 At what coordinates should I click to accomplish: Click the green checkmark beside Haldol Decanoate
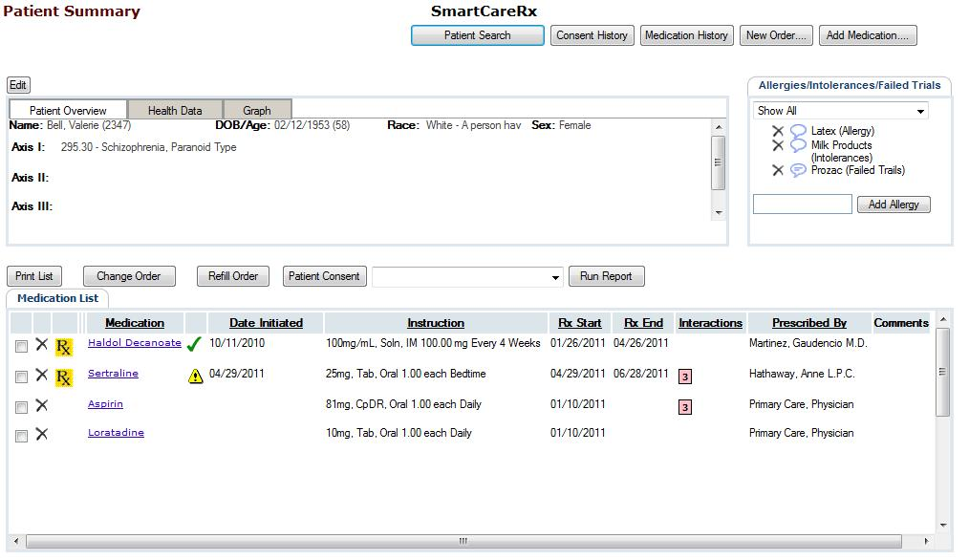(x=194, y=345)
